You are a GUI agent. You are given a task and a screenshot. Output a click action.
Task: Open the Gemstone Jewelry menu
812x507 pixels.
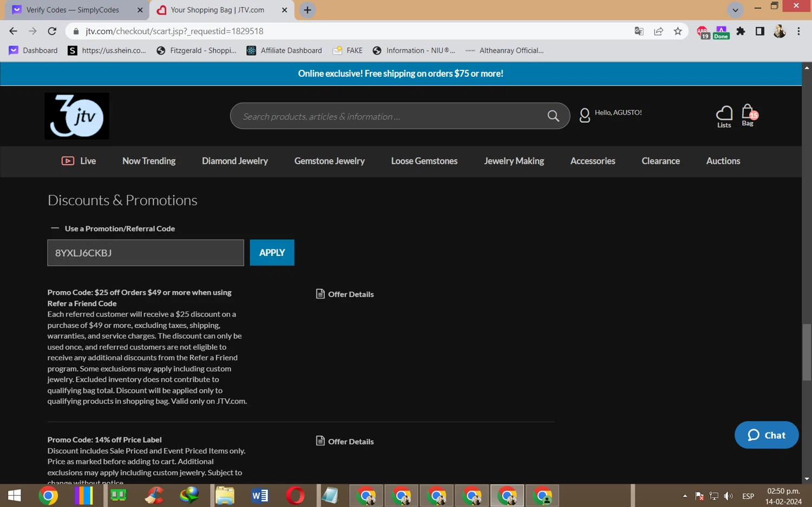click(x=330, y=161)
